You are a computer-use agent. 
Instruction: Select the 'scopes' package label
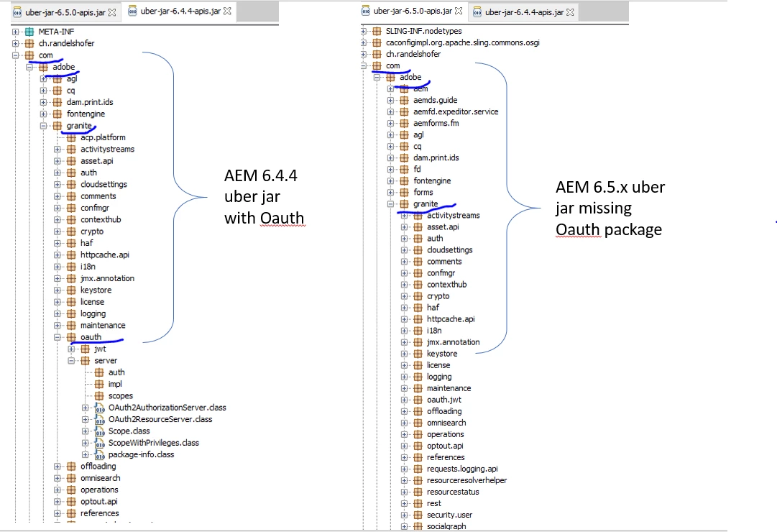click(x=121, y=395)
